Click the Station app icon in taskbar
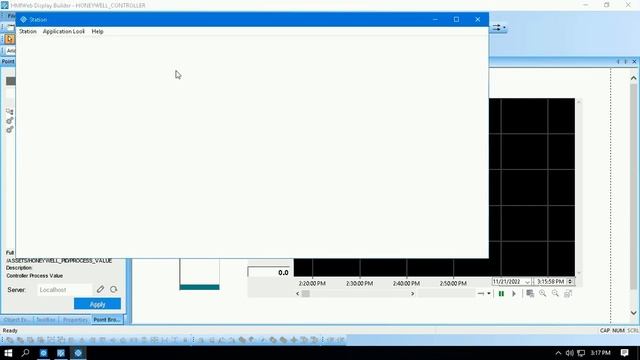 coord(78,353)
